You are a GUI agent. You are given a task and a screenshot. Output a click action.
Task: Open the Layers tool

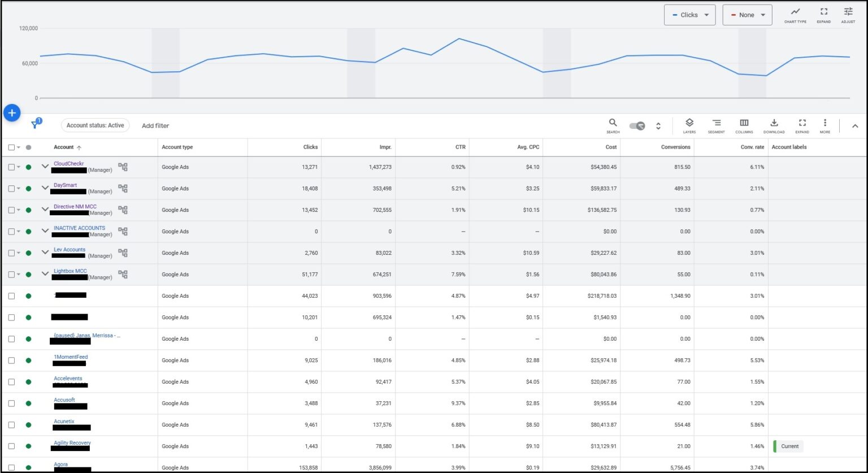pos(689,125)
